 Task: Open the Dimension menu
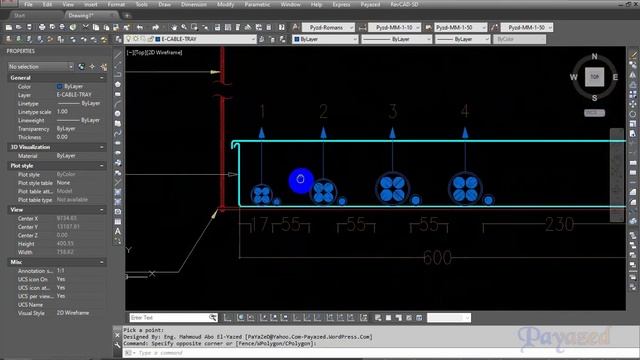(193, 4)
